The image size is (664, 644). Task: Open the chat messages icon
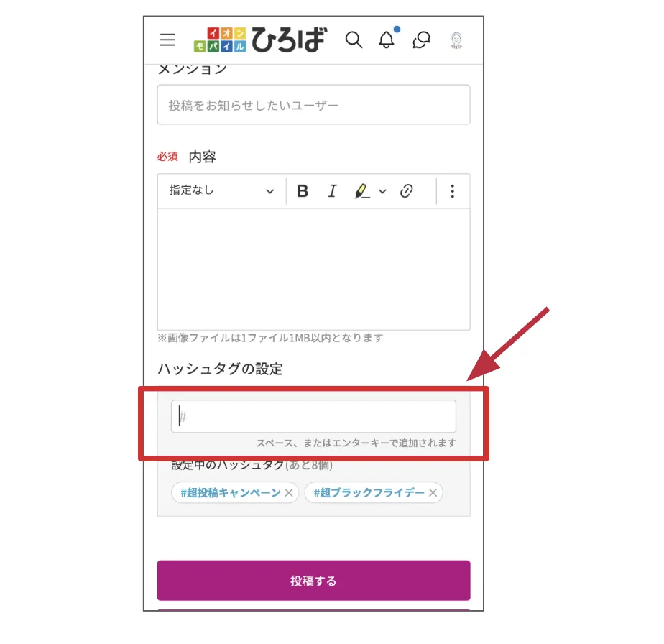[x=421, y=40]
